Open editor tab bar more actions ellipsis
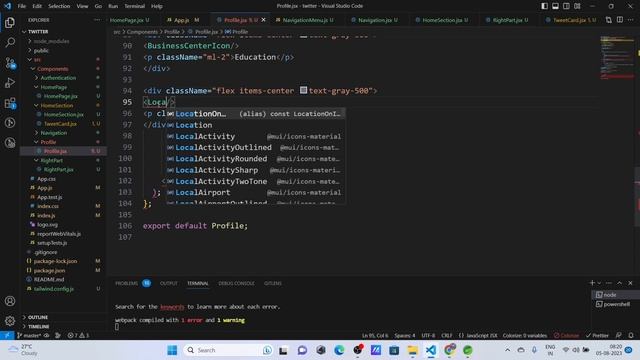This screenshot has height=360, width=640. click(631, 20)
